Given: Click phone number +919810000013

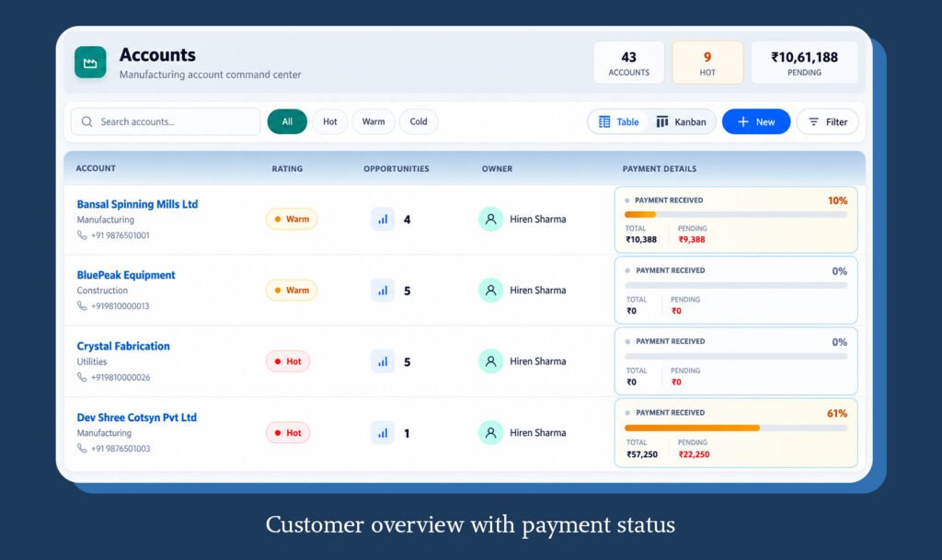Looking at the screenshot, I should pyautogui.click(x=121, y=306).
